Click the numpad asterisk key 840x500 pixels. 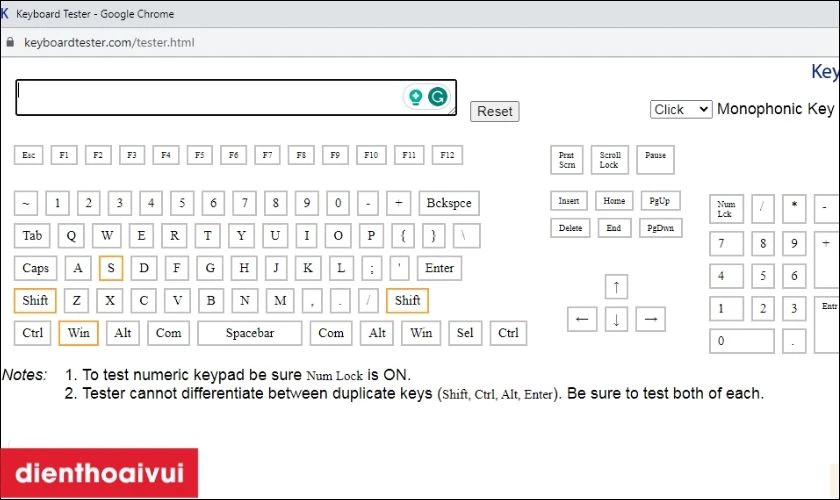pyautogui.click(x=794, y=209)
